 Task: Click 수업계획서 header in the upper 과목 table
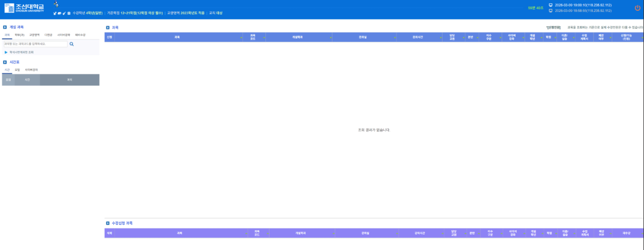(584, 37)
